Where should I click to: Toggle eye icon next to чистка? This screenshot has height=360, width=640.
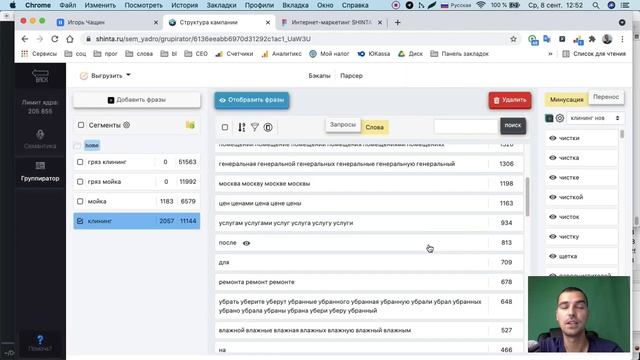click(553, 158)
